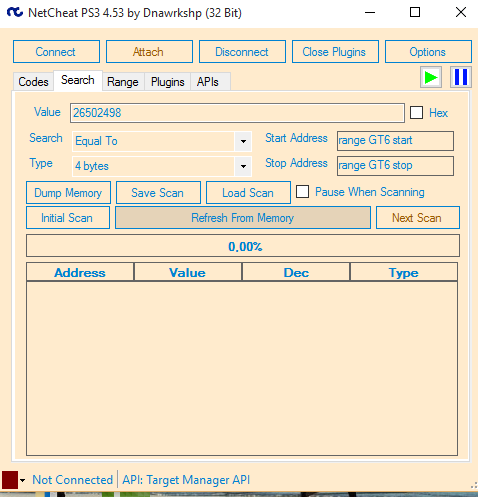Viewport: 478px width, 497px height.
Task: Go to the APIs tab
Action: point(208,82)
